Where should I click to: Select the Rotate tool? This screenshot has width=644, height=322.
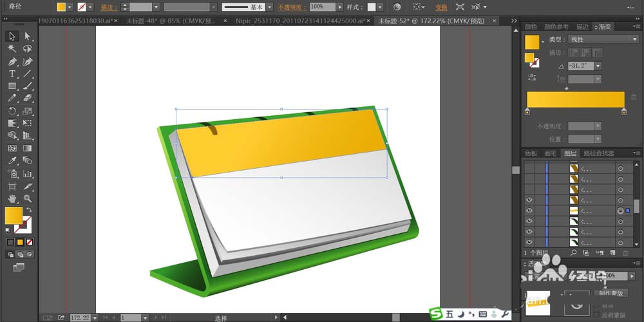tap(12, 111)
